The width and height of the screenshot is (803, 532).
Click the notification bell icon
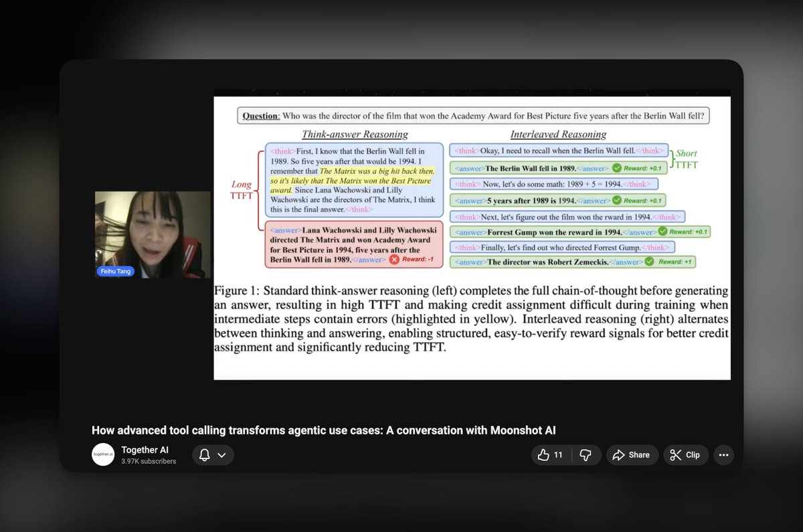[x=205, y=455]
